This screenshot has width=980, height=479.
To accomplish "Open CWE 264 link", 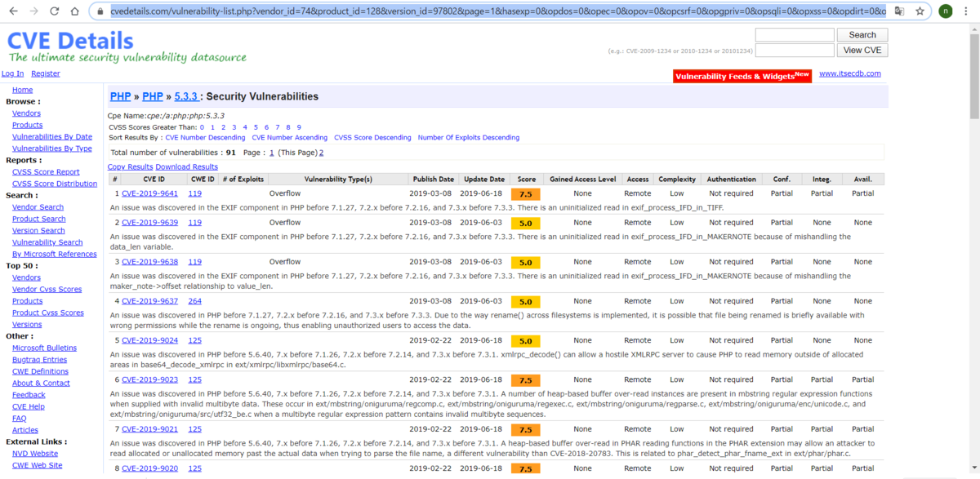I will coord(195,301).
